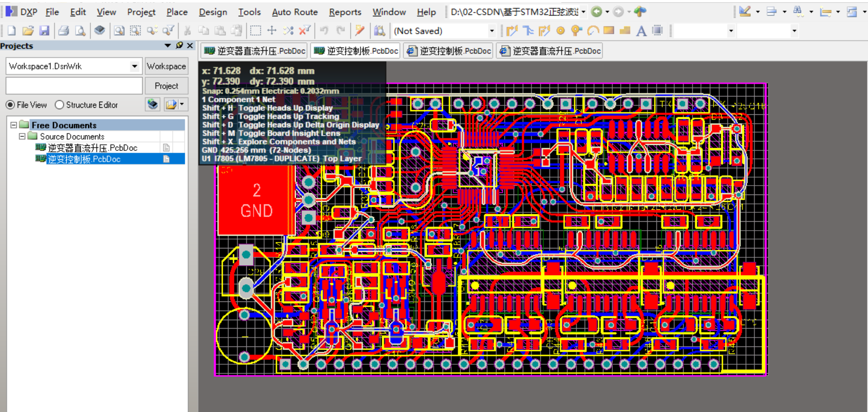
Task: Pick the Select Inside Area tool
Action: (256, 31)
